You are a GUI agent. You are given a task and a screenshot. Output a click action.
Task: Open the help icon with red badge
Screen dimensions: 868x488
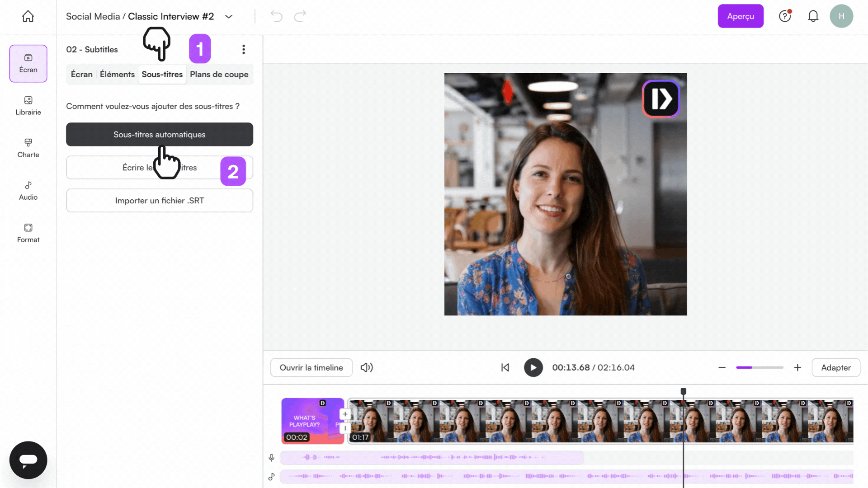[785, 16]
